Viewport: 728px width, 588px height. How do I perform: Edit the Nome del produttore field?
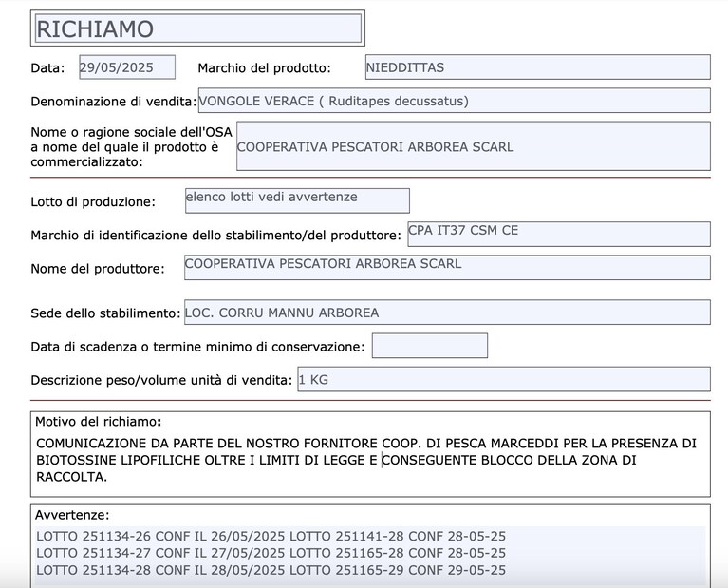(447, 267)
